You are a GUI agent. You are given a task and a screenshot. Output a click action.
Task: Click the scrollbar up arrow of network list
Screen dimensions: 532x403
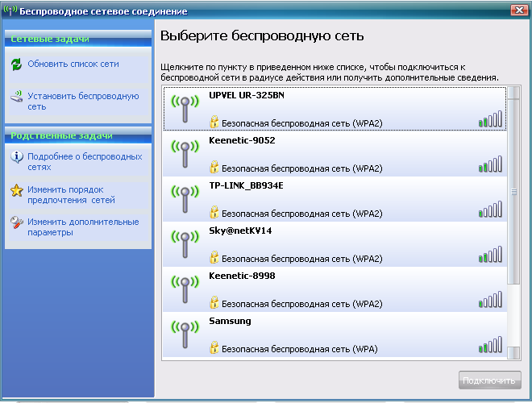click(x=513, y=93)
